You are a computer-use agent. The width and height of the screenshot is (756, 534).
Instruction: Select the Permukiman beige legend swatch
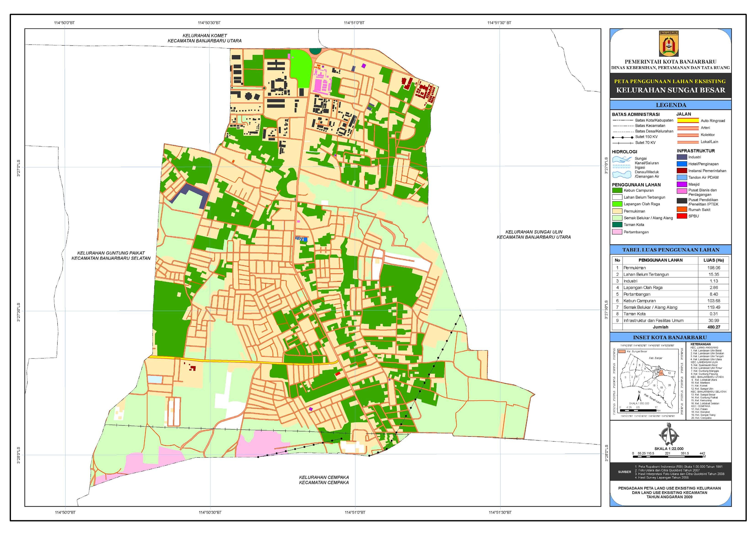coord(617,211)
